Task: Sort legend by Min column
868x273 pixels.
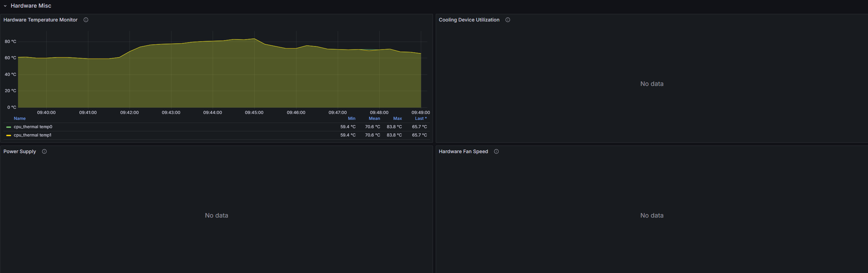Action: click(x=352, y=118)
